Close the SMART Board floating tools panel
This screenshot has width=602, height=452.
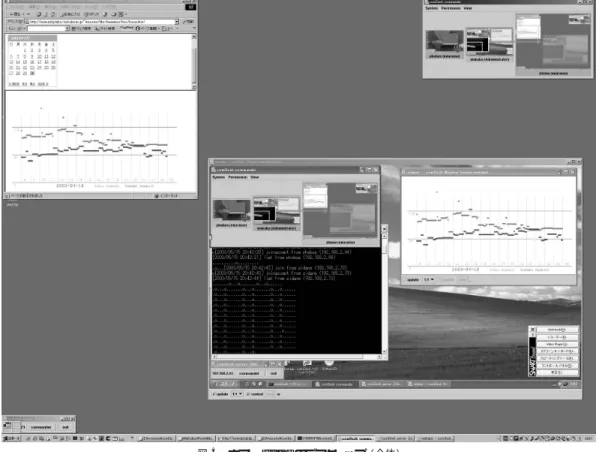[533, 329]
